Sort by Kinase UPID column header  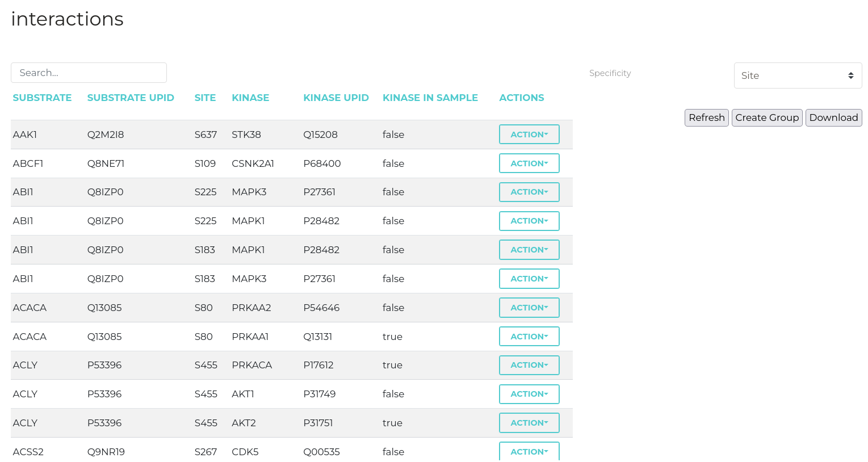pyautogui.click(x=336, y=98)
